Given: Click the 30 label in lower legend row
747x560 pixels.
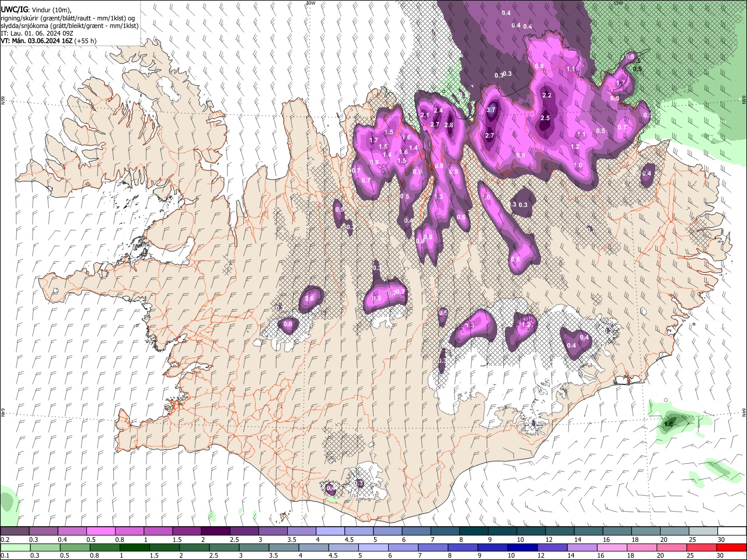Looking at the screenshot, I should 721,555.
